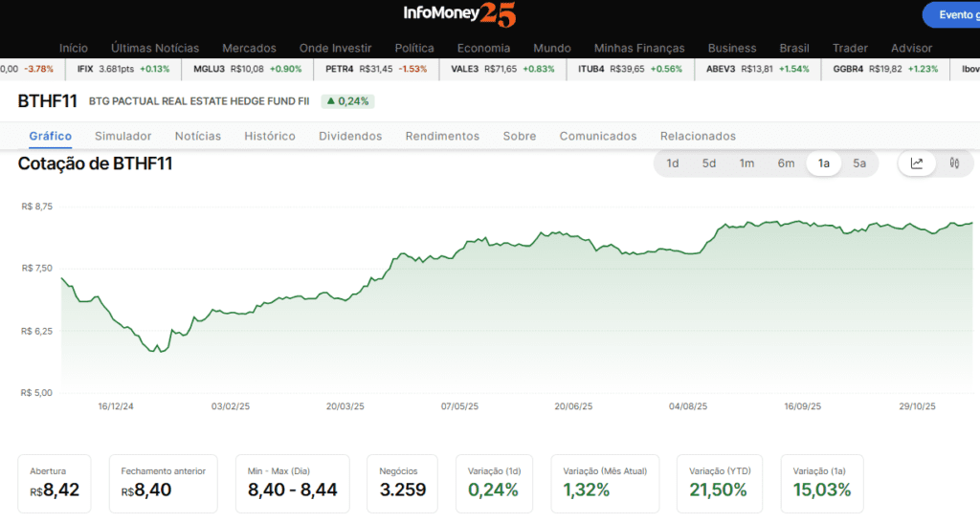Open Minhas Finanças in navigation
The height and width of the screenshot is (523, 980).
click(x=639, y=48)
